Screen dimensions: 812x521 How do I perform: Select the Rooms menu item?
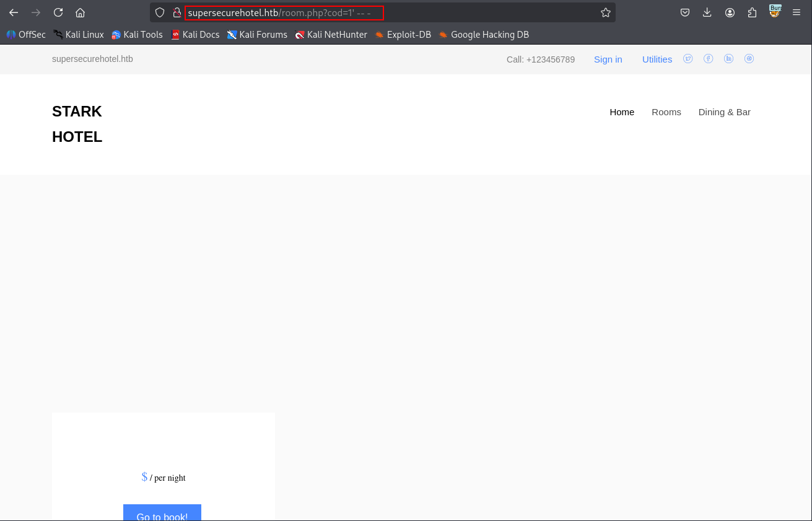(666, 112)
